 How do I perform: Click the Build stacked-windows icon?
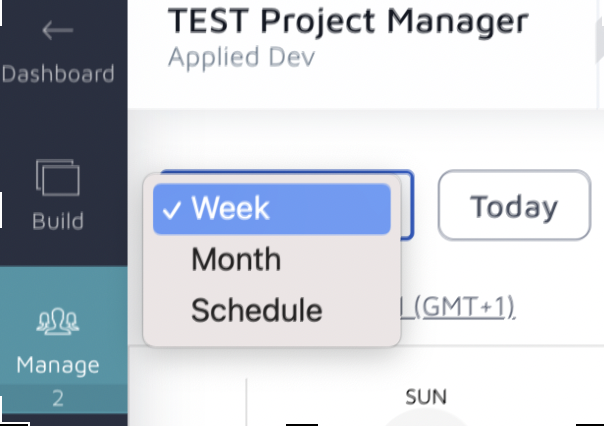click(x=57, y=180)
